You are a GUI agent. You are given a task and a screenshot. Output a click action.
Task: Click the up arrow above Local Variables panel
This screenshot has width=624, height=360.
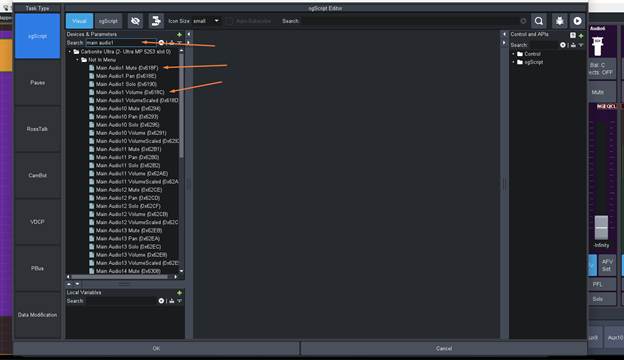pos(69,284)
